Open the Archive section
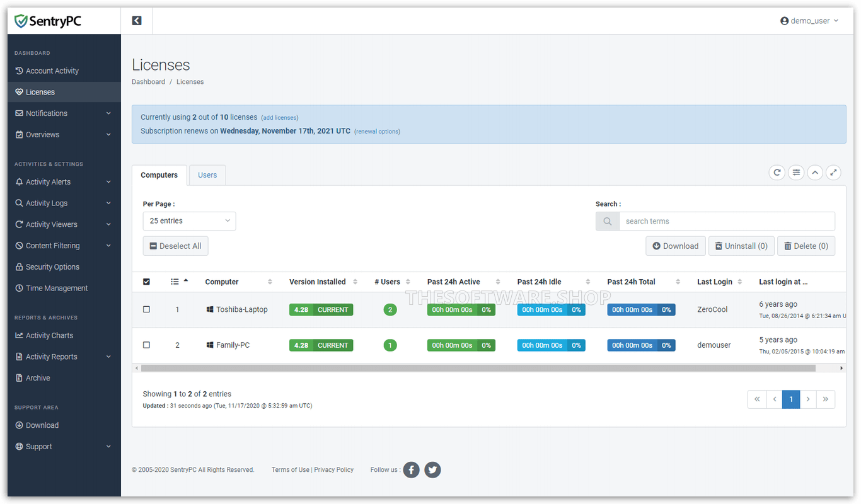Image resolution: width=861 pixels, height=504 pixels. (38, 377)
